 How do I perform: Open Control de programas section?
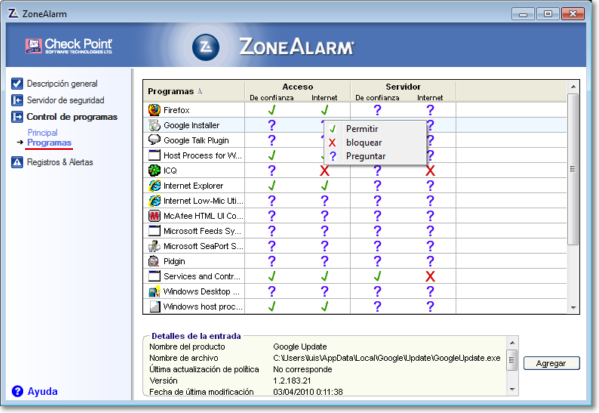coord(72,117)
